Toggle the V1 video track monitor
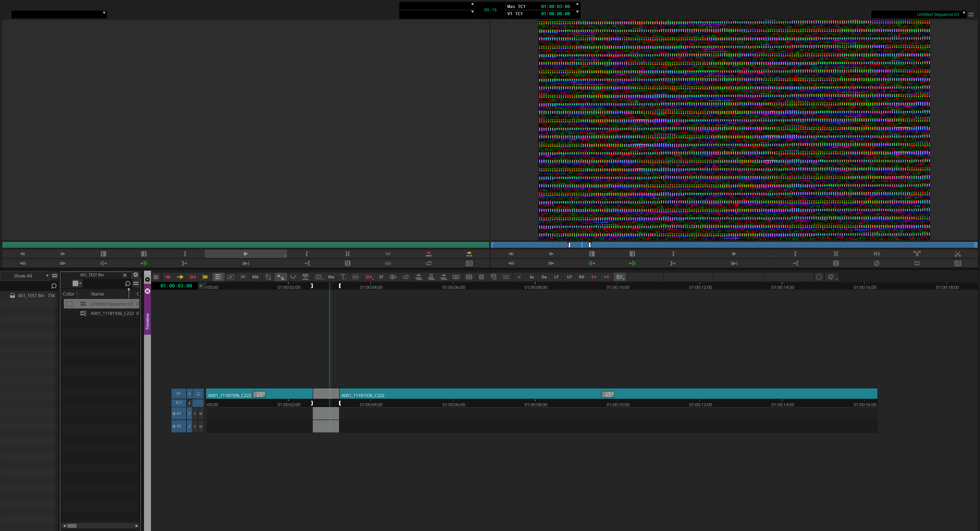 click(x=198, y=394)
